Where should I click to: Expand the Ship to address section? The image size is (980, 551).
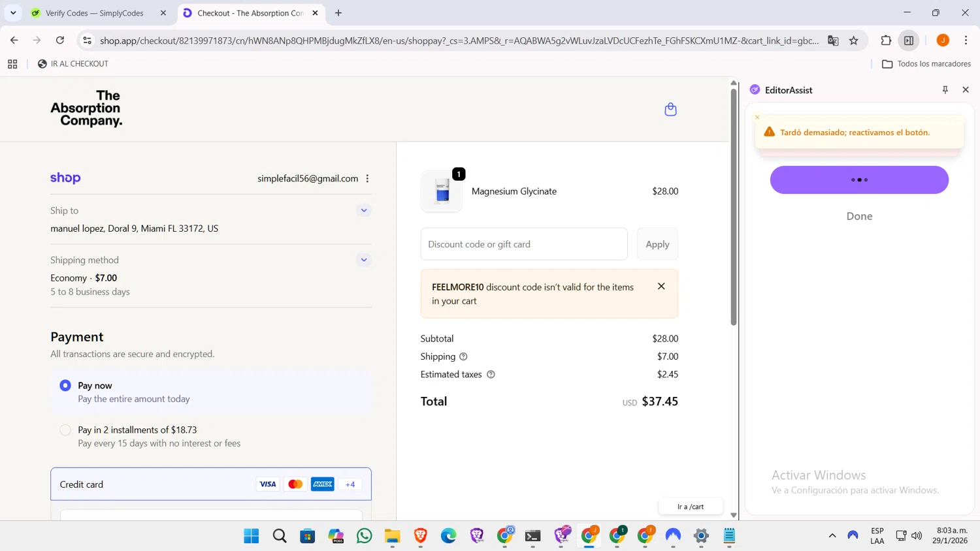(x=364, y=210)
